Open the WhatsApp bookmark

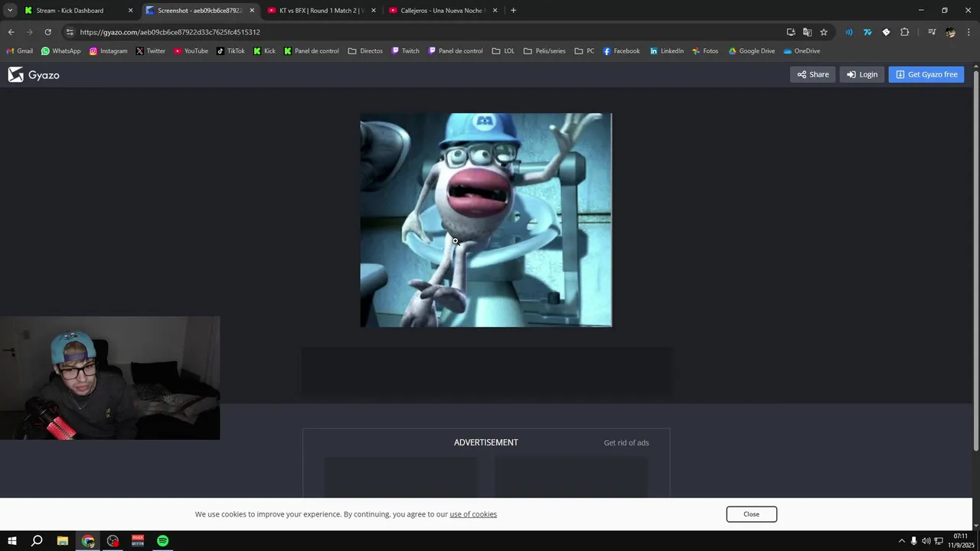60,51
